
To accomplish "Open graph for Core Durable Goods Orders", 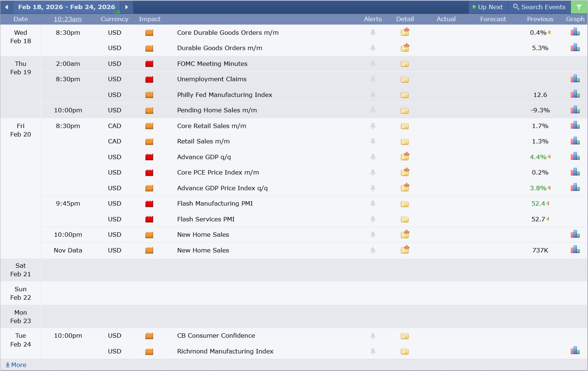I will (575, 32).
